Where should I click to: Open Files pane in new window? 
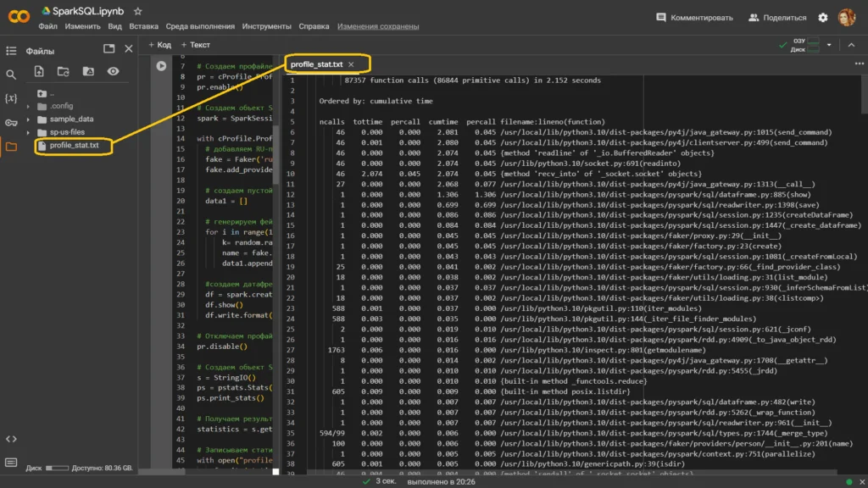[x=109, y=48]
